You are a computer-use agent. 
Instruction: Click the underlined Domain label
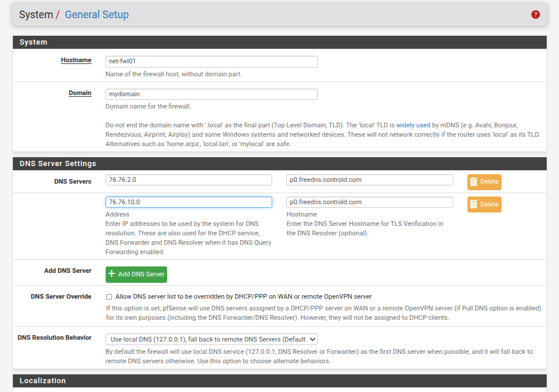pyautogui.click(x=80, y=93)
